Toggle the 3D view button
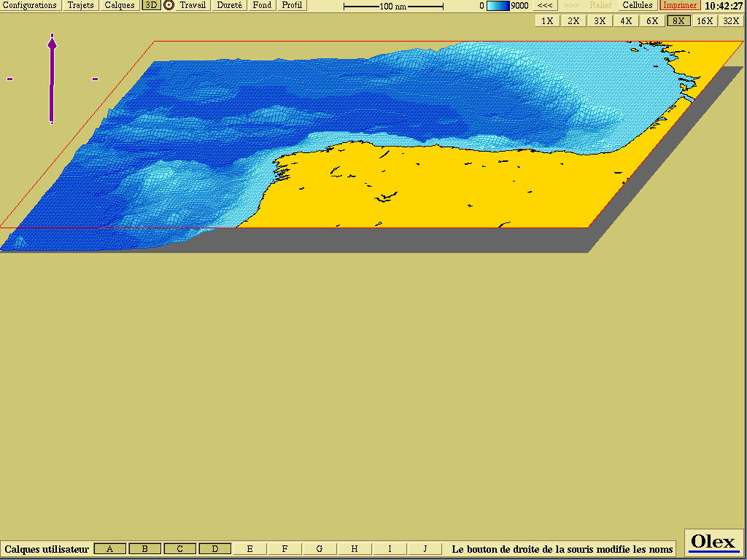747x560 pixels. click(151, 5)
